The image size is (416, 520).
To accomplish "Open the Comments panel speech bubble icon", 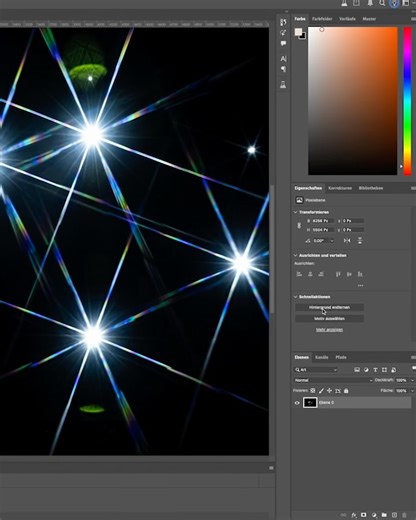I will pos(283,43).
